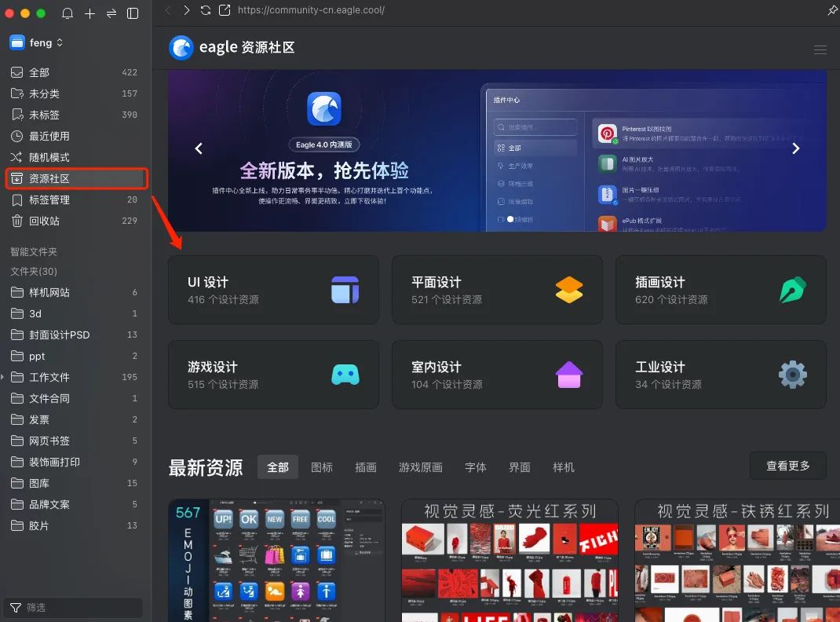840x622 pixels.
Task: Show next banner slide arrow
Action: click(795, 148)
